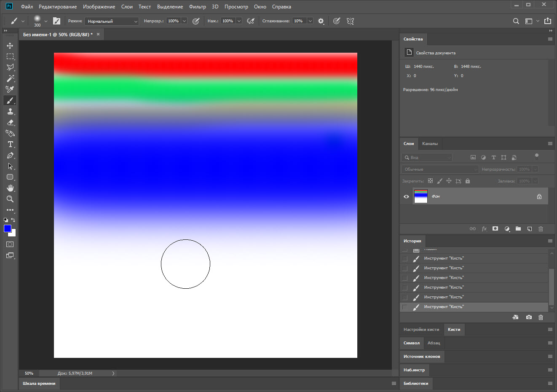The image size is (557, 392).
Task: Open the Файл menu
Action: [x=27, y=7]
